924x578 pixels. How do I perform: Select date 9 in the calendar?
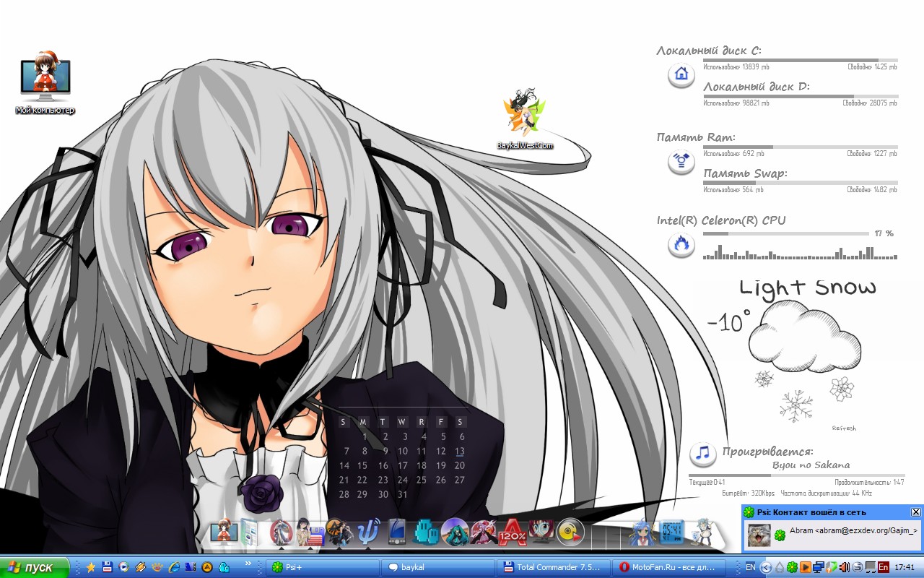(385, 451)
